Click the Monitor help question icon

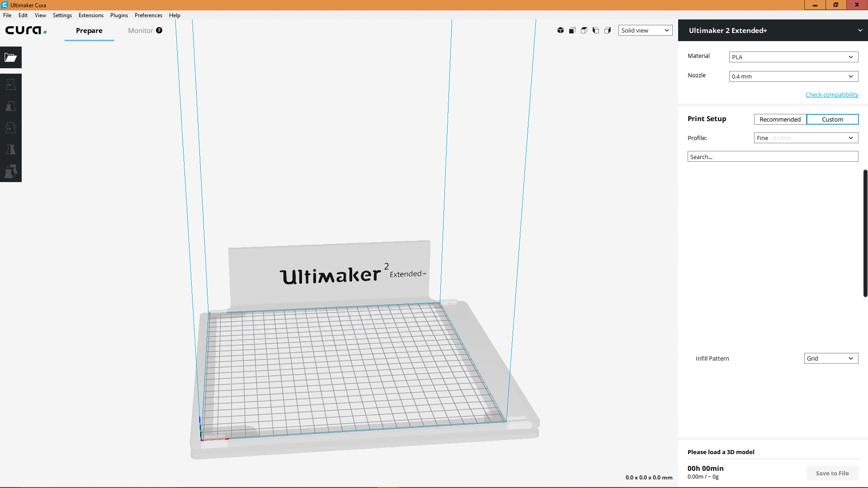pyautogui.click(x=159, y=30)
